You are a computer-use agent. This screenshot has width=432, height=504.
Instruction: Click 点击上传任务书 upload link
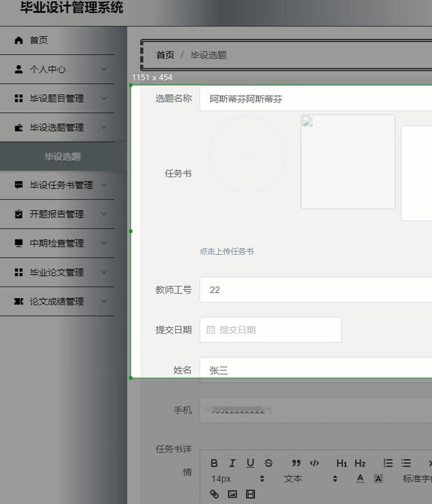click(227, 252)
